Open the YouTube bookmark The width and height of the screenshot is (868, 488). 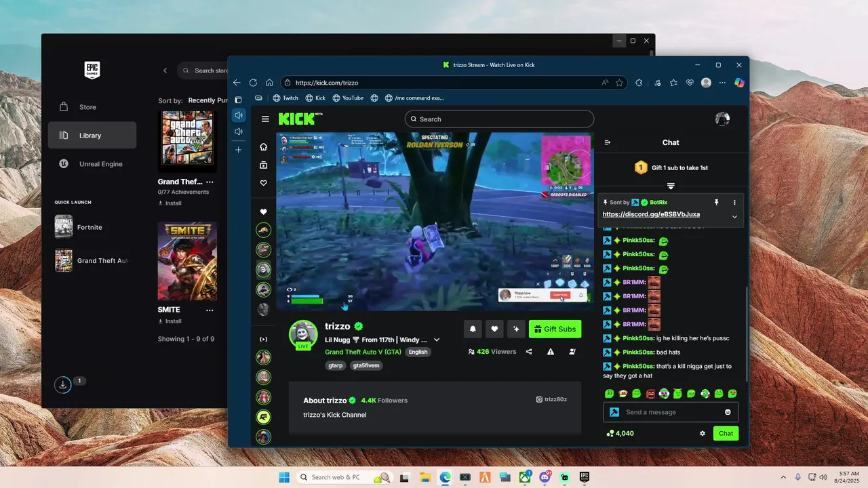coord(348,98)
